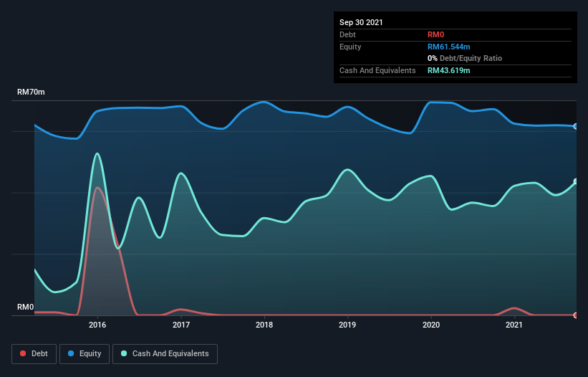
Task: Select the 2020 x-axis label
Action: click(431, 325)
